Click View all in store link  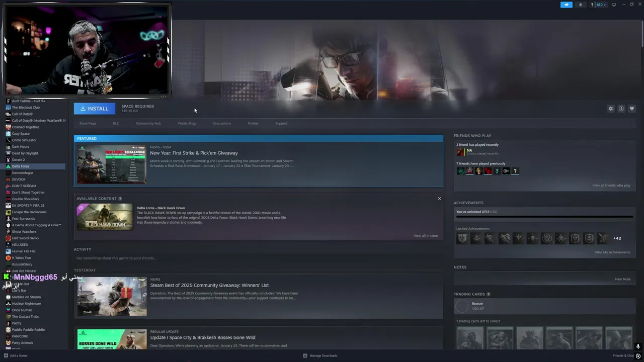pyautogui.click(x=426, y=236)
